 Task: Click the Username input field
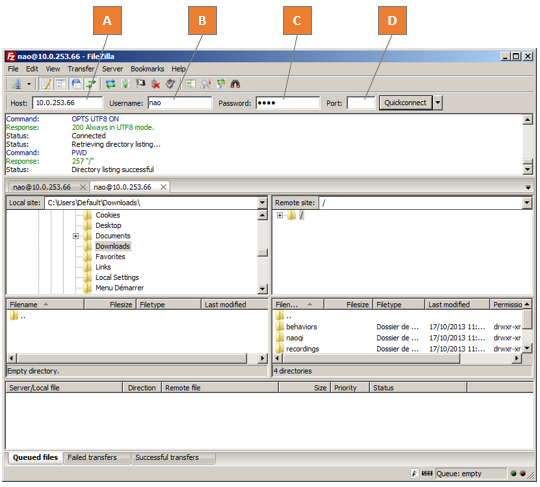[180, 103]
